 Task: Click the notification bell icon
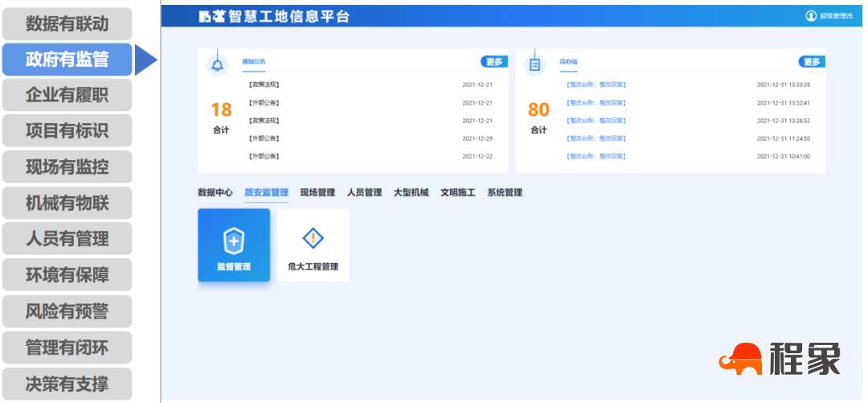click(217, 66)
